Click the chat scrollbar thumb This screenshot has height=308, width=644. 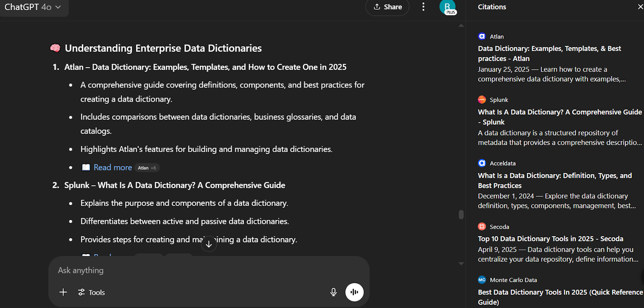tap(461, 214)
